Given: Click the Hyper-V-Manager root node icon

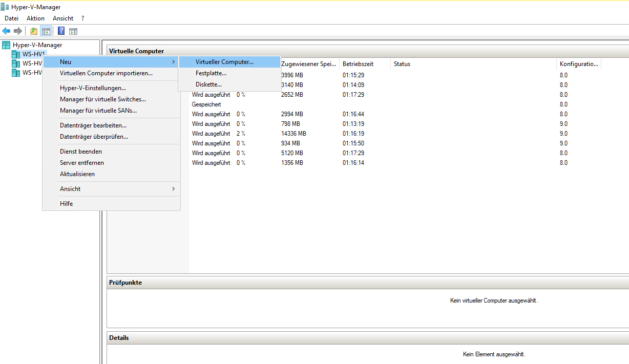Looking at the screenshot, I should [x=6, y=45].
